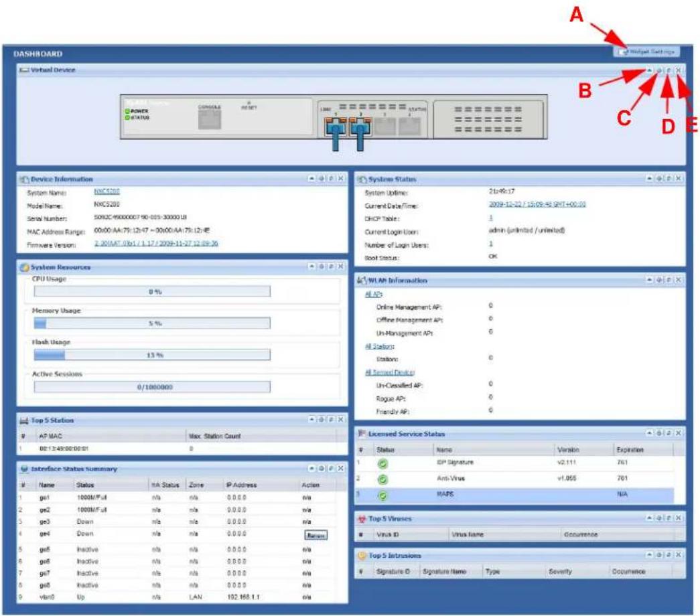Click connected port 2 on virtual device
700x616 pixels.
point(360,127)
